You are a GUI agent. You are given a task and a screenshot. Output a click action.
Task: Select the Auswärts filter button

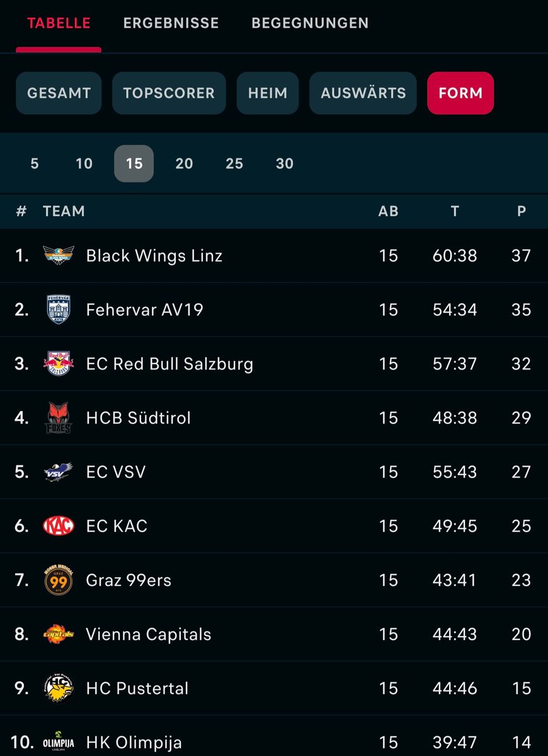363,93
